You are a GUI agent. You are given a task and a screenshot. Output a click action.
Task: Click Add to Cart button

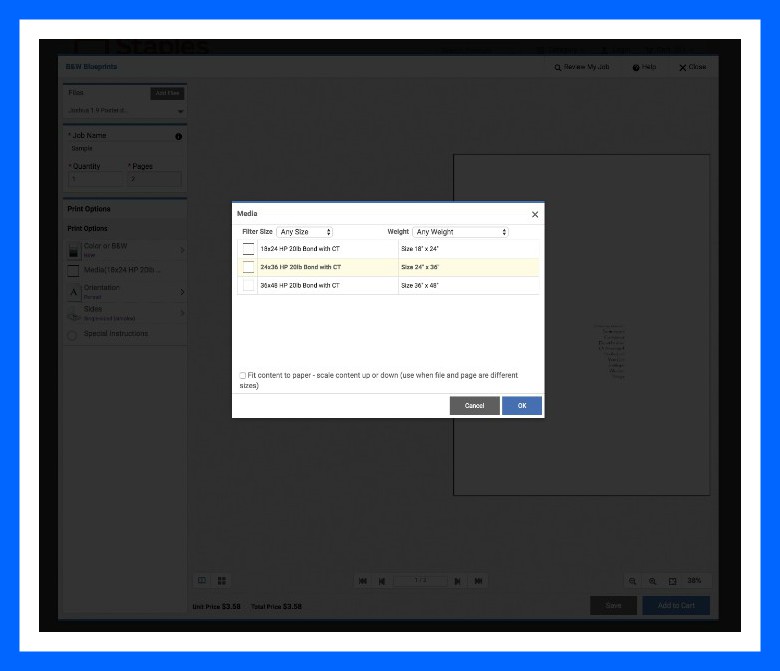tap(676, 605)
